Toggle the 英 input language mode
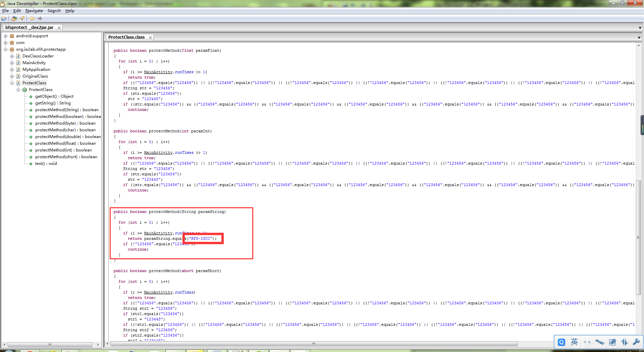 pos(574,342)
